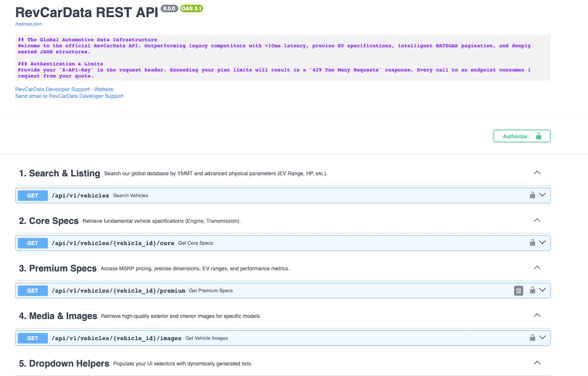
Task: Open RevCarData Developer Support - Website link
Action: pos(64,89)
